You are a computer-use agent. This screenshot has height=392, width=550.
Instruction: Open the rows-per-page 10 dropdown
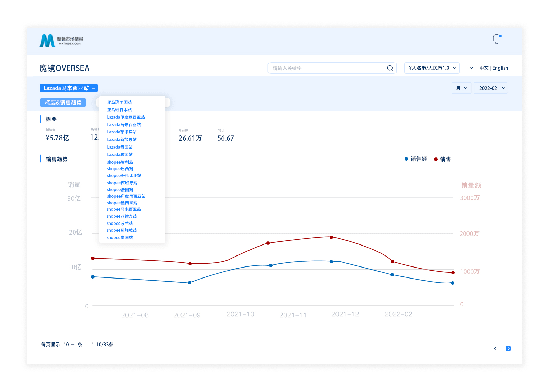tap(69, 345)
